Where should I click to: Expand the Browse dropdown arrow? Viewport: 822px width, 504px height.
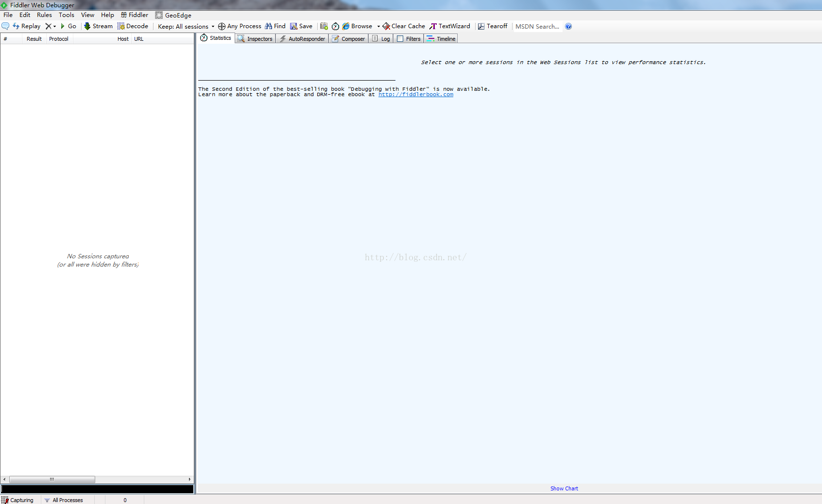378,27
